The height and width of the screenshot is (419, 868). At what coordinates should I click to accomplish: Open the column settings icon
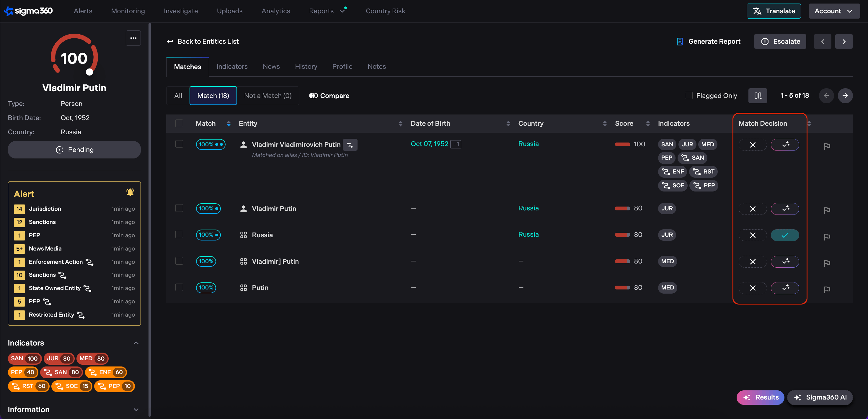758,96
